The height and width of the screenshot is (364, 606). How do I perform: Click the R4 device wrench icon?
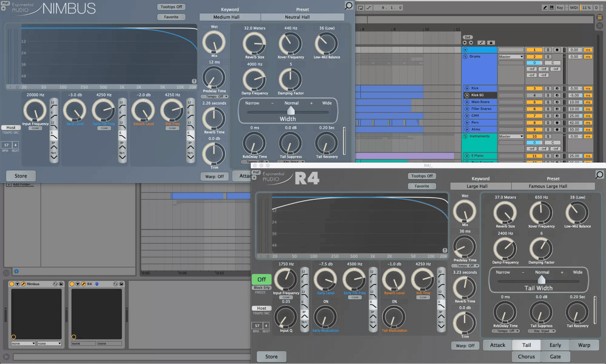tap(83, 284)
